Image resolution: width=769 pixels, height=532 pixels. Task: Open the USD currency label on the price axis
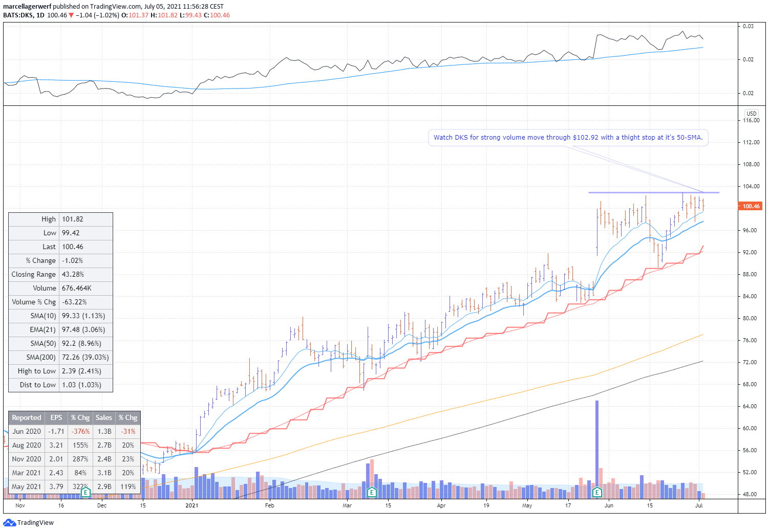(752, 114)
